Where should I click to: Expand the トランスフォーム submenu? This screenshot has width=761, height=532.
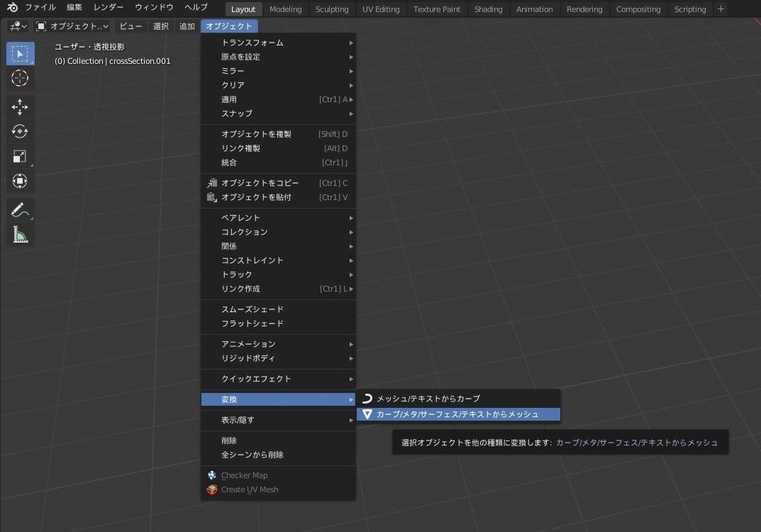coord(279,43)
